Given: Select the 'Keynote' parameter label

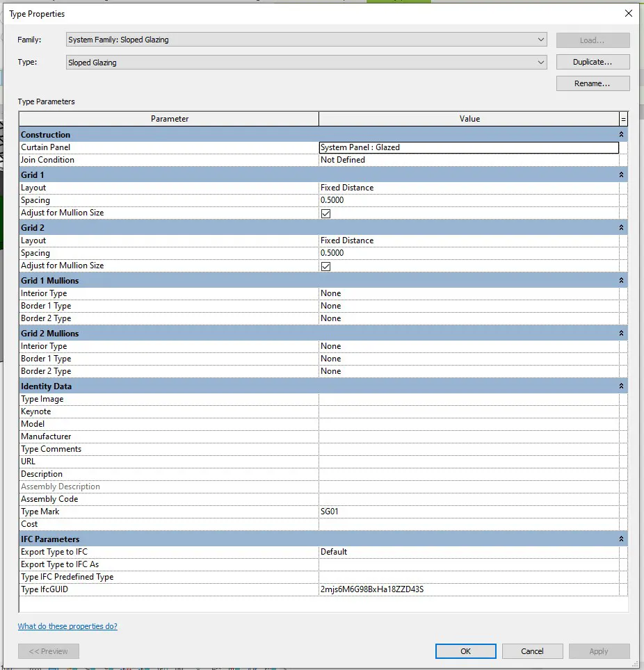Looking at the screenshot, I should [x=36, y=411].
